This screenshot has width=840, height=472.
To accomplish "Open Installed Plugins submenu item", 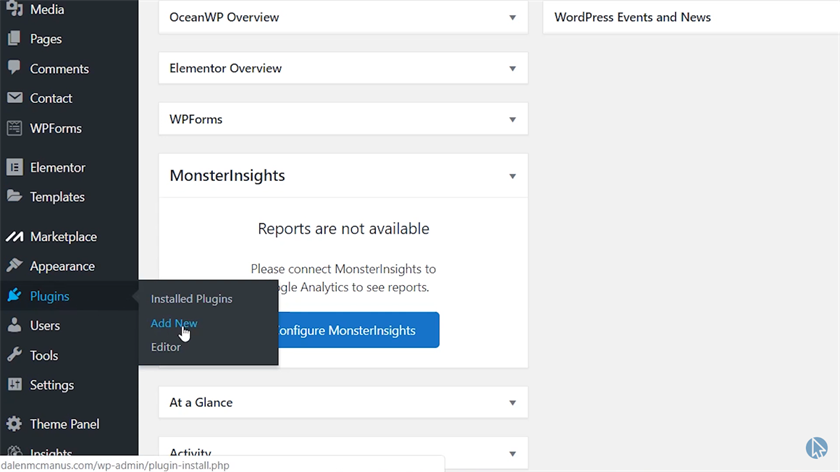I will tap(191, 298).
